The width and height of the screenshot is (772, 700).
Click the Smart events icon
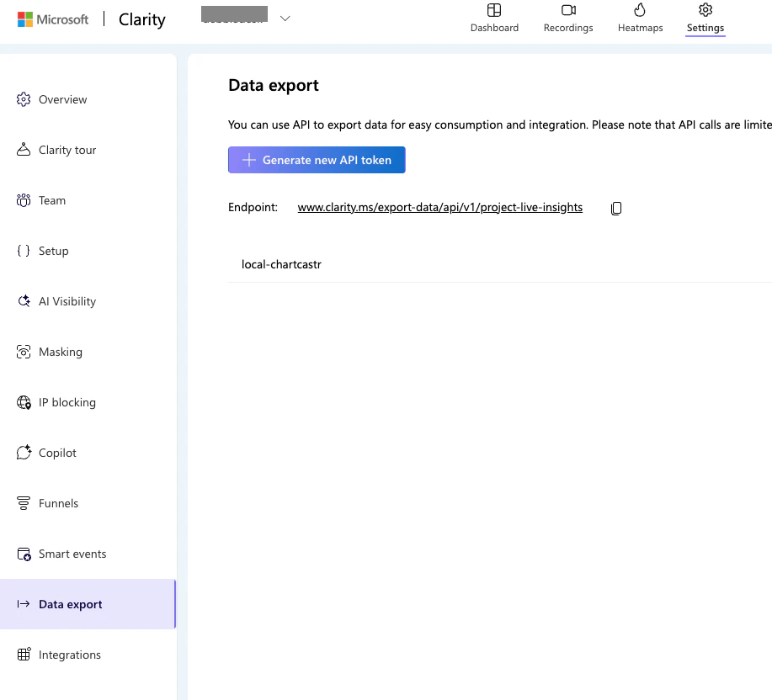tap(24, 554)
